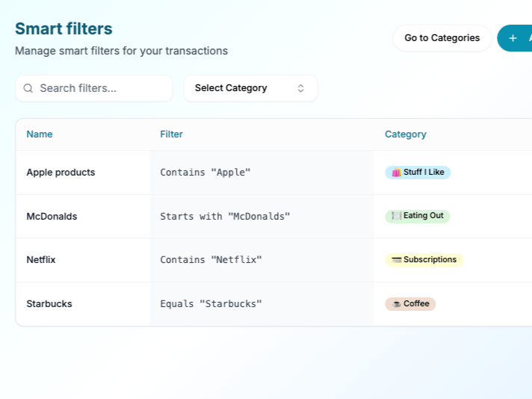The height and width of the screenshot is (399, 532).
Task: Click the Category column header
Action: (x=406, y=134)
